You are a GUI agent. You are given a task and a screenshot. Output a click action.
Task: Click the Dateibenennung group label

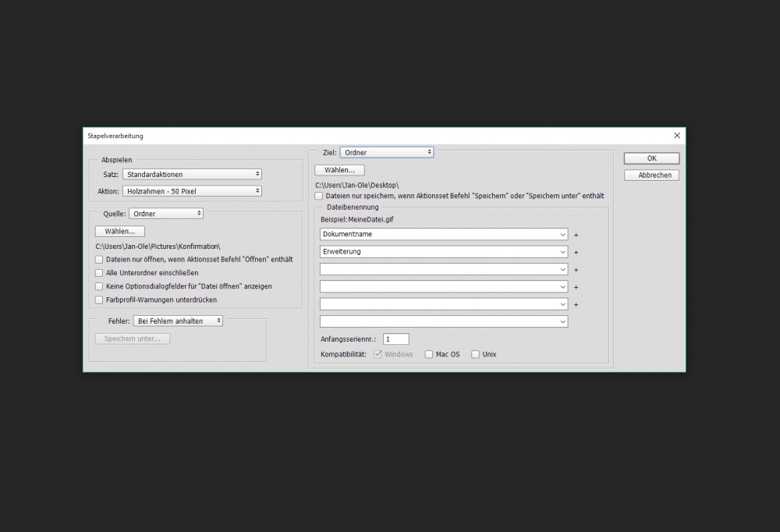tap(353, 207)
